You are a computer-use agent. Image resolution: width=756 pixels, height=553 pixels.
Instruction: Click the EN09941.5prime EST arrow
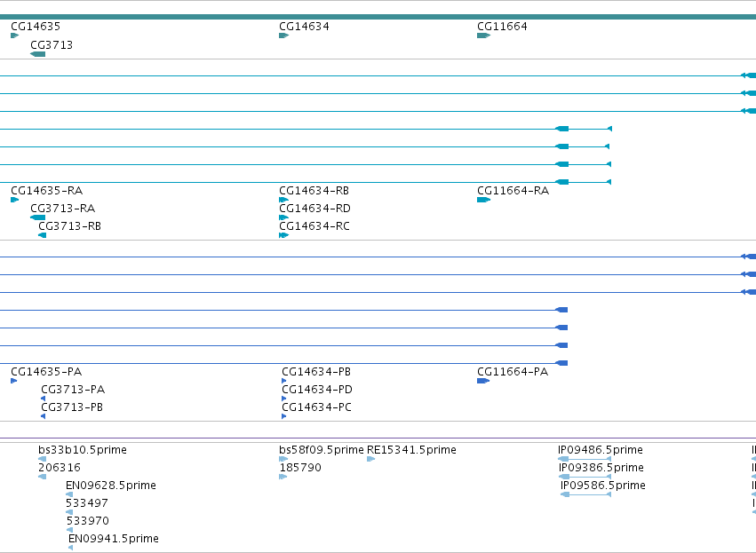[71, 548]
